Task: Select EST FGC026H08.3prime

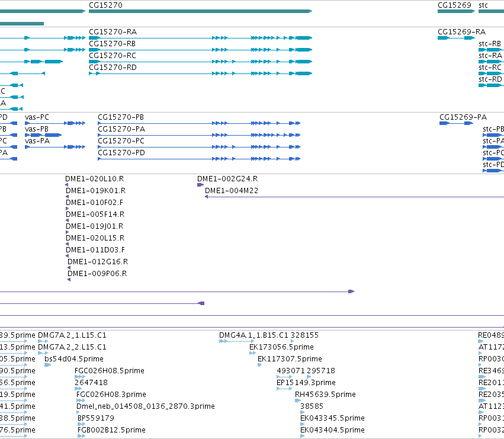Action: (111, 395)
